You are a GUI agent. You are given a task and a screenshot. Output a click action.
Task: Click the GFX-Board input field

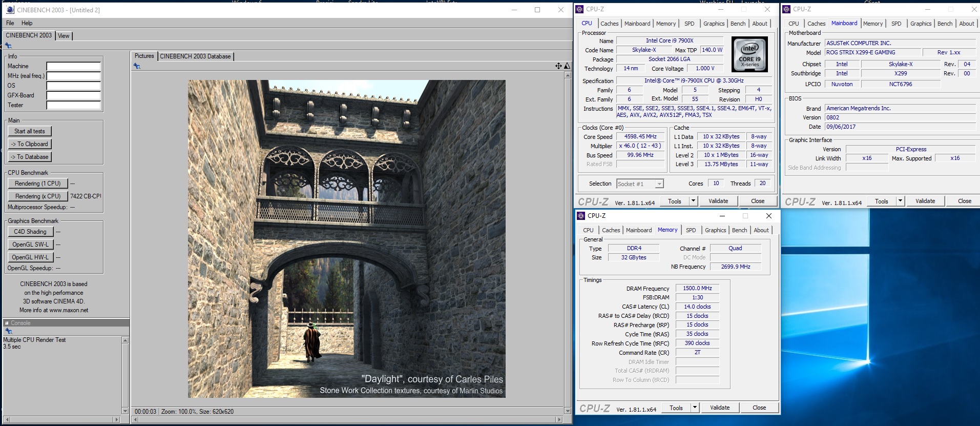74,95
